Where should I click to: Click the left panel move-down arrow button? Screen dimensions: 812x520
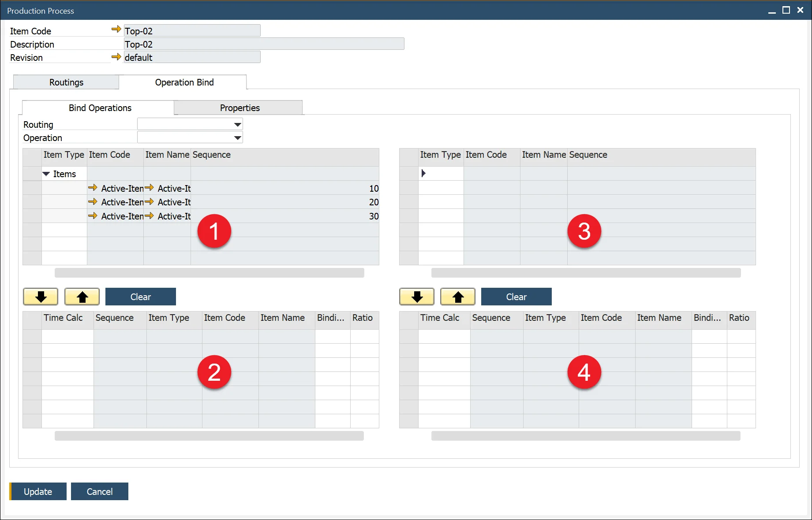(x=41, y=297)
